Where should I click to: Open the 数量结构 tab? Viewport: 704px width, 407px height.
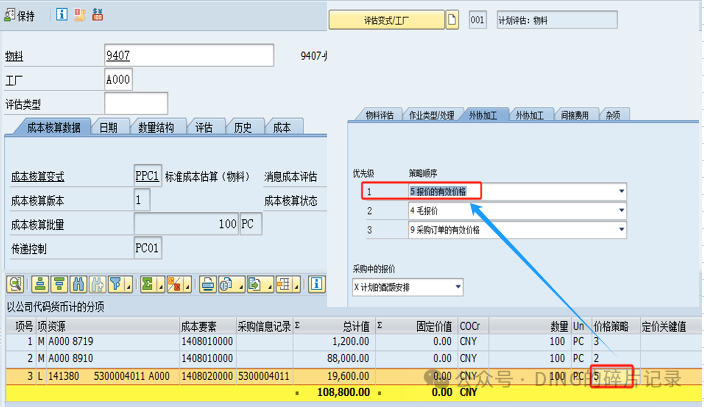tap(156, 128)
